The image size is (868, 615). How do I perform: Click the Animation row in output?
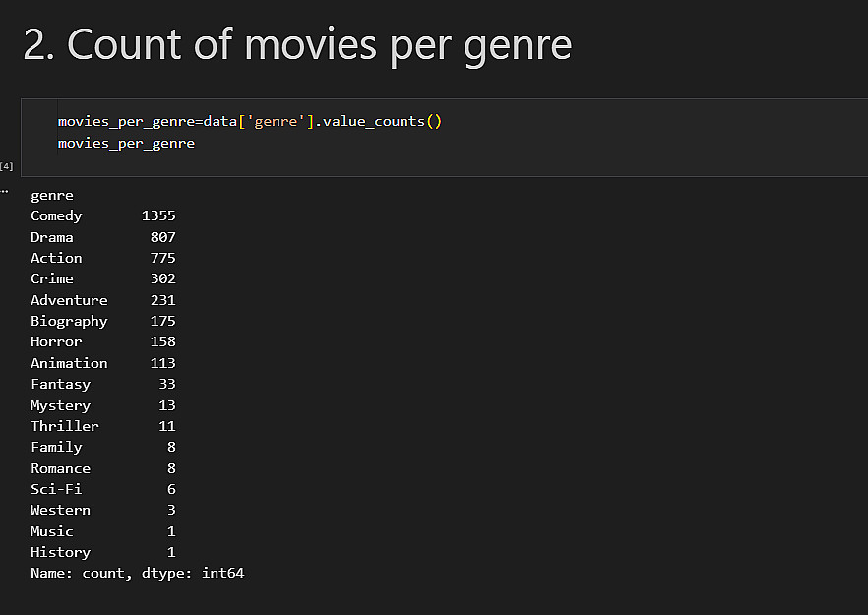click(69, 363)
